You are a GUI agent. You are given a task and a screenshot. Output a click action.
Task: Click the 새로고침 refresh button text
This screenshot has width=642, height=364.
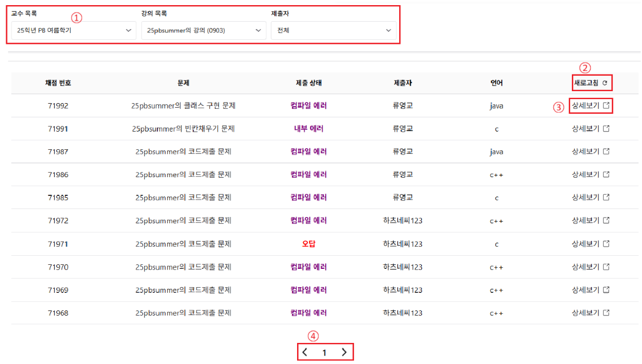[586, 83]
